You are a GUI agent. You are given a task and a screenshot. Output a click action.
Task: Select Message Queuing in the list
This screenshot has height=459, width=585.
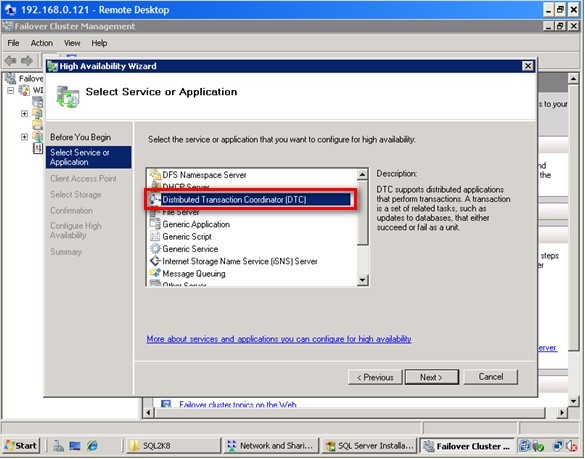click(x=194, y=274)
